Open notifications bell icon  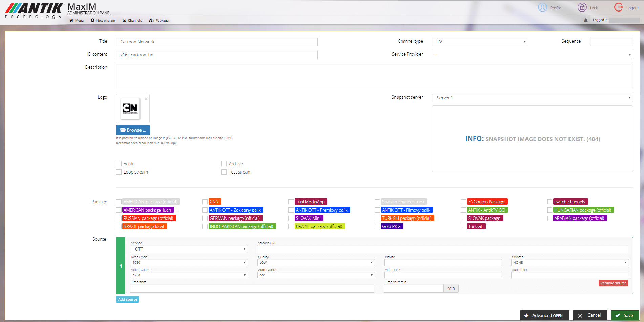pos(586,20)
